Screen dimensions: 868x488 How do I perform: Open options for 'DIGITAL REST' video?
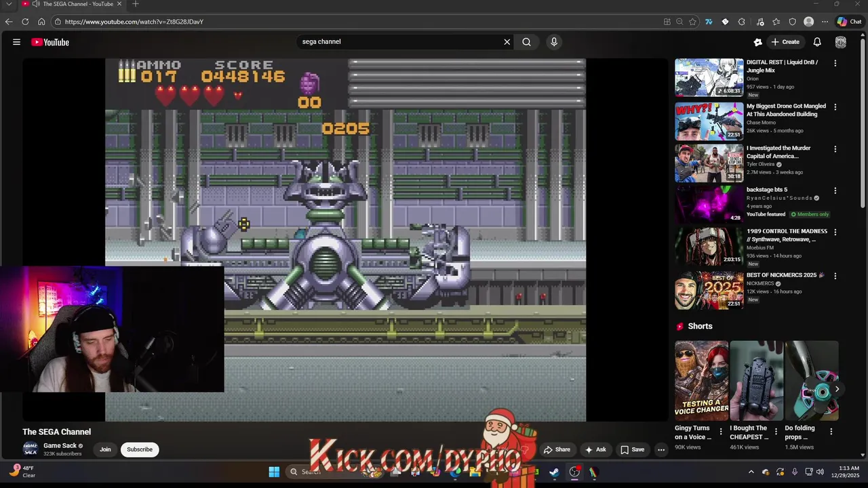pos(835,63)
